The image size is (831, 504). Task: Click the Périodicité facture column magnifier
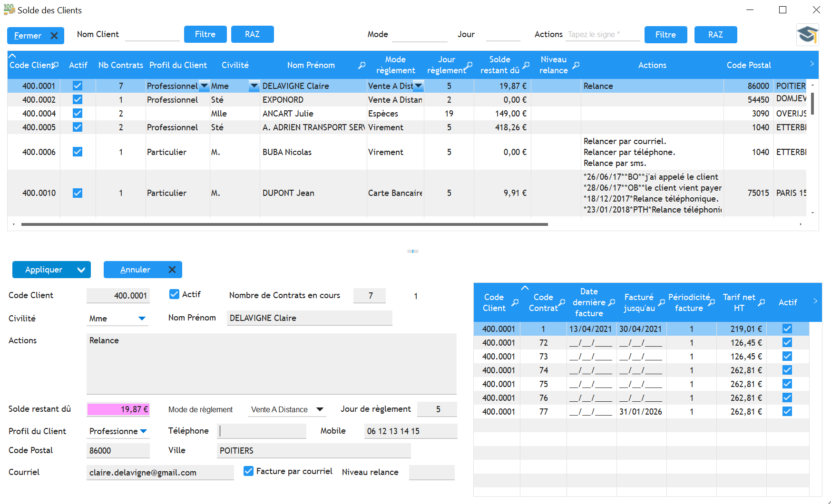pos(712,302)
